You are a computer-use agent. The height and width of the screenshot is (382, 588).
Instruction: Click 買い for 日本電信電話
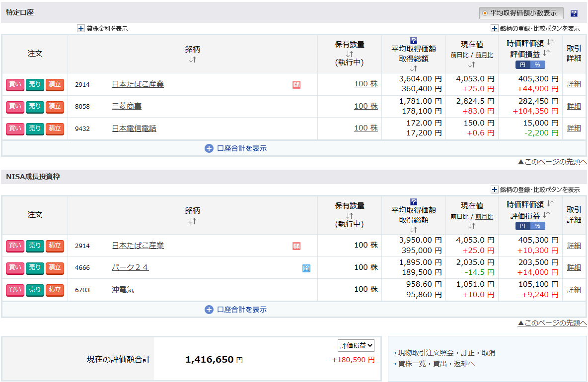pyautogui.click(x=15, y=128)
